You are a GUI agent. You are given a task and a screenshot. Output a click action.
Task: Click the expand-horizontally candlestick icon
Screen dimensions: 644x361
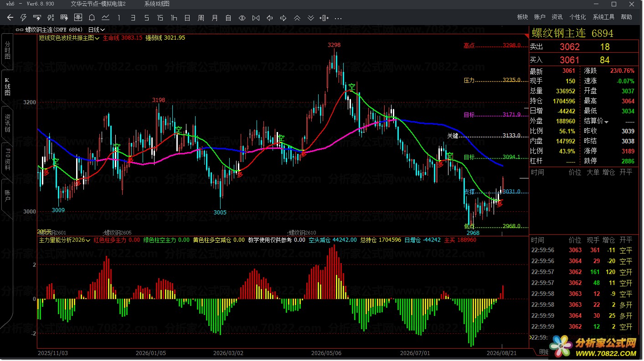[x=242, y=18]
